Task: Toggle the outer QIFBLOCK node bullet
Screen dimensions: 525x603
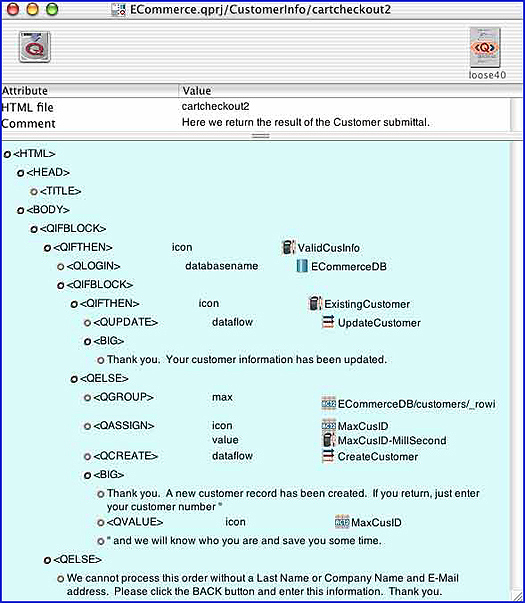Action: tap(34, 229)
